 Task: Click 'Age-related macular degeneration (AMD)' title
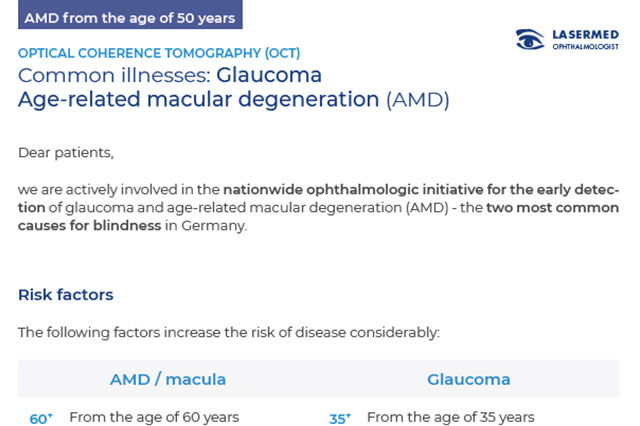(x=234, y=99)
